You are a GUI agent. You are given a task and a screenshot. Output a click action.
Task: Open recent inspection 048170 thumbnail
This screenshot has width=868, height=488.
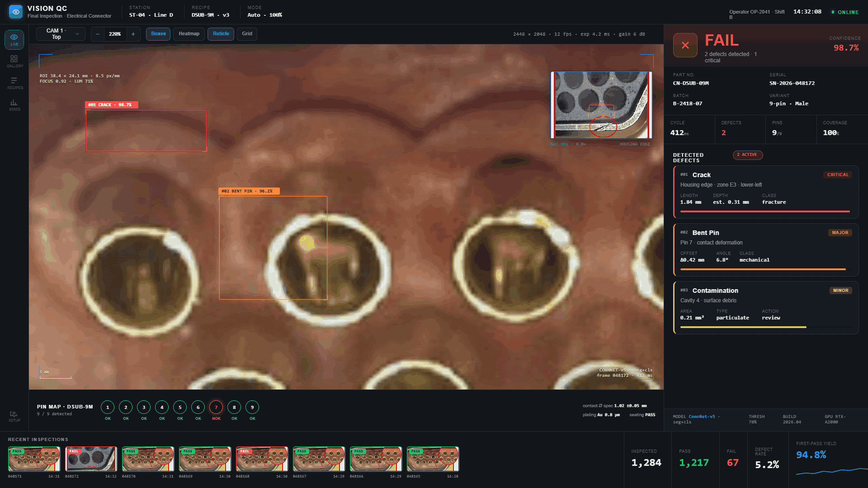coord(148,459)
